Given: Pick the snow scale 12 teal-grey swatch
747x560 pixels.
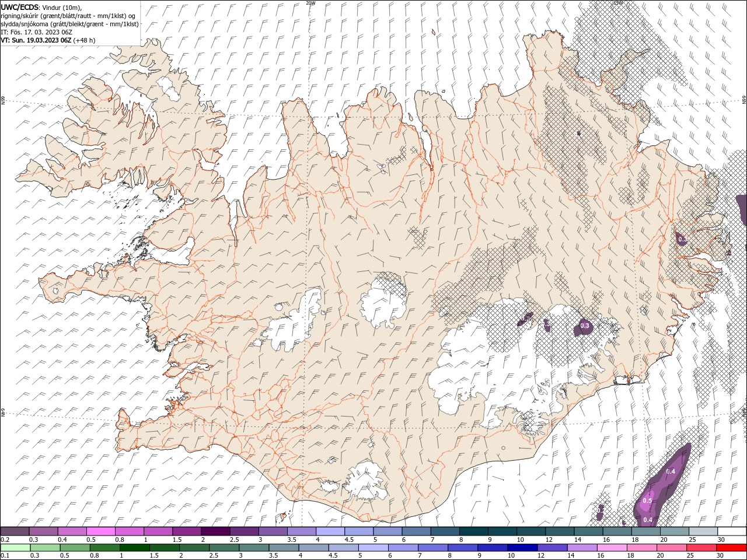Looking at the screenshot, I should coord(560,531).
